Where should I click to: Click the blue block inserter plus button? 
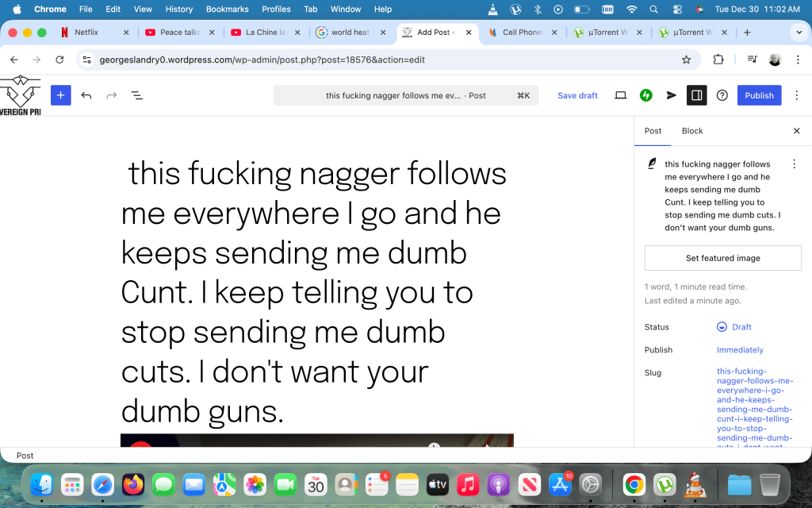click(61, 95)
